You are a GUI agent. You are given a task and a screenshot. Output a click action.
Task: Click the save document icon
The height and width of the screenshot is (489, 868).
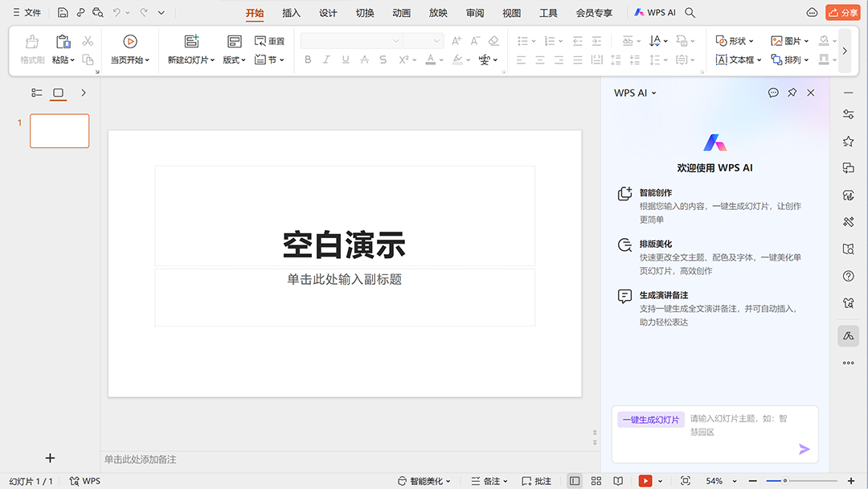(x=63, y=12)
